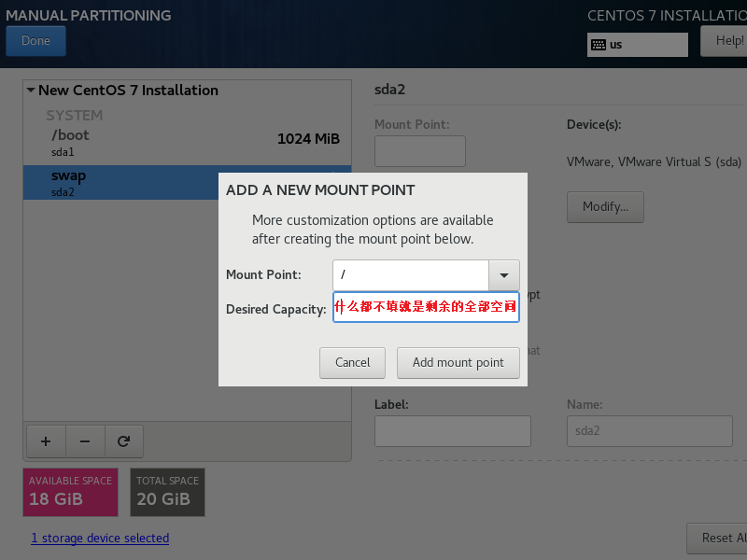The width and height of the screenshot is (747, 560).
Task: Click the Mount Point combo box field
Action: coord(411,275)
